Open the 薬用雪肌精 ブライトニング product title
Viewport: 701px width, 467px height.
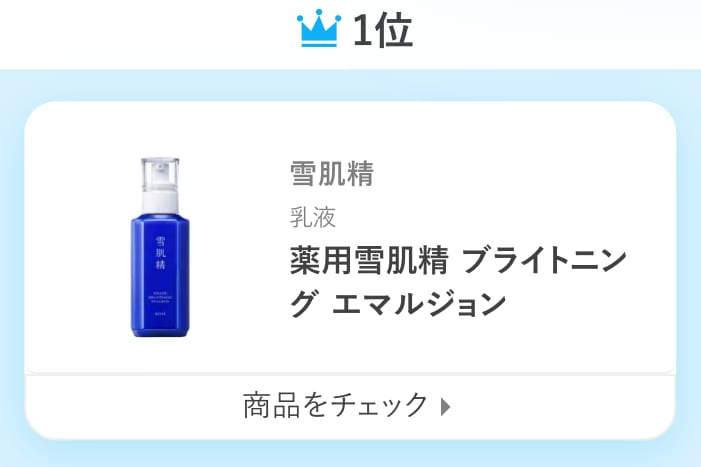point(458,282)
